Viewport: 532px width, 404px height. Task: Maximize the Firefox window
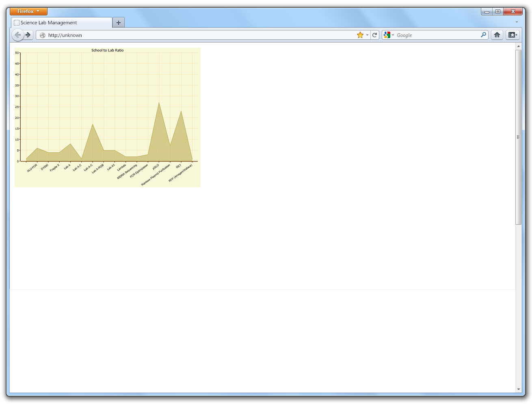[498, 11]
